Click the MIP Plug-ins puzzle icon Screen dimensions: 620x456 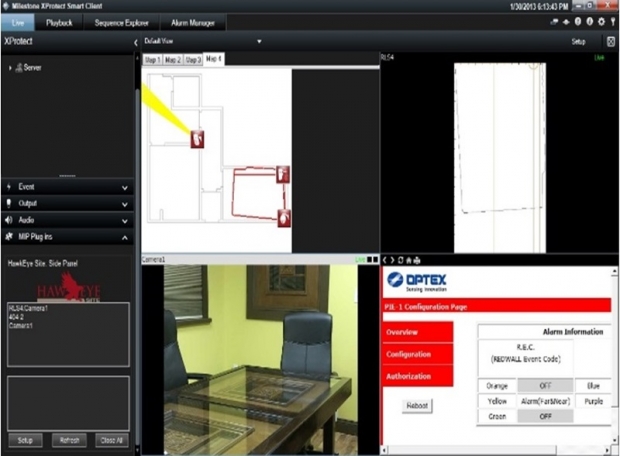[x=9, y=237]
